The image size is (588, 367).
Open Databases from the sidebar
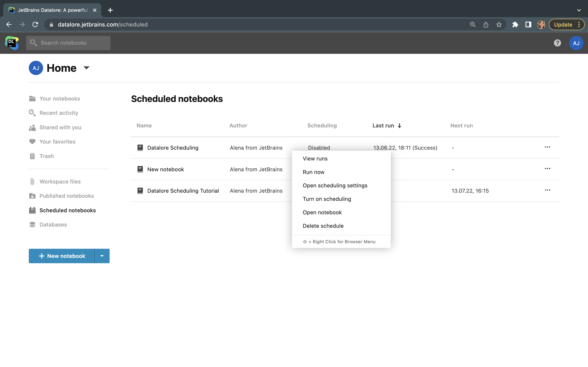tap(53, 224)
